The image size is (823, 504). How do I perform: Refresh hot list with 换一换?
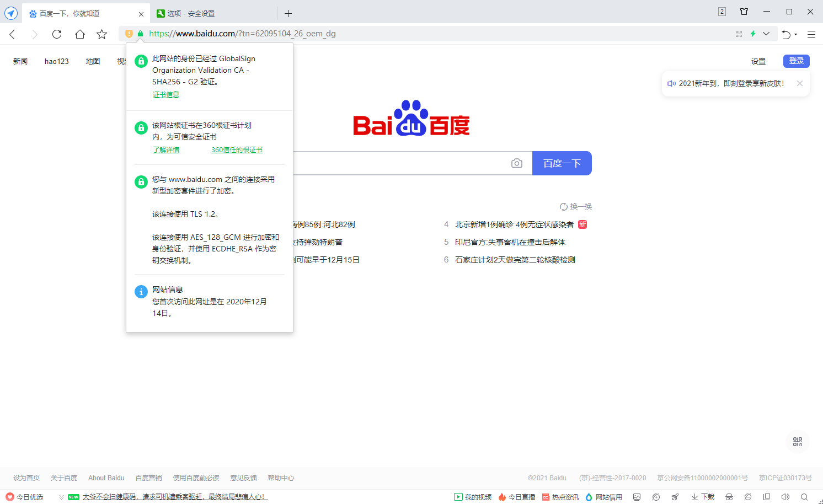(x=576, y=207)
